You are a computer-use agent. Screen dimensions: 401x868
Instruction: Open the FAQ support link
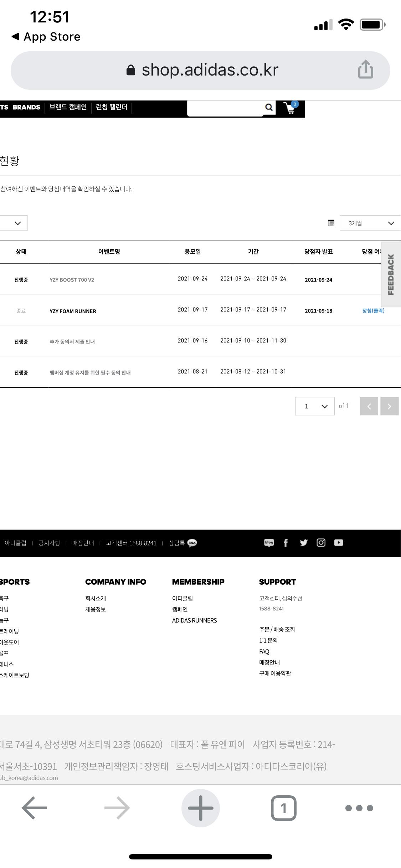[264, 652]
